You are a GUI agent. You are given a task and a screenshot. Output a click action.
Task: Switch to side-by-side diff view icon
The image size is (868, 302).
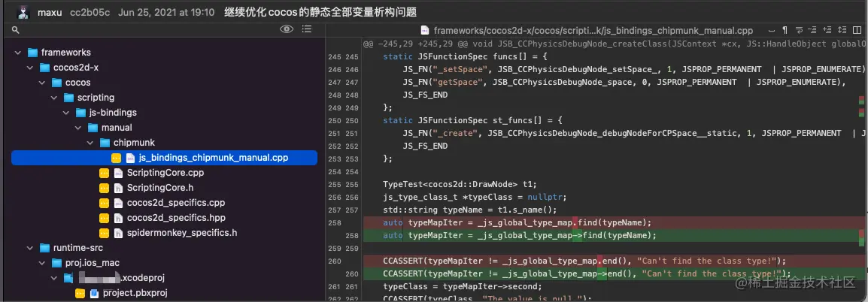(x=857, y=30)
